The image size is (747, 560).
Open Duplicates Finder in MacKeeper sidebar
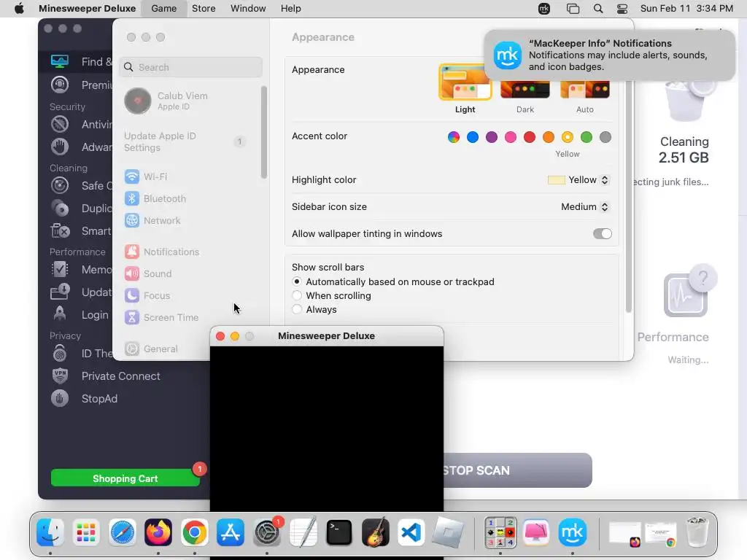click(81, 208)
